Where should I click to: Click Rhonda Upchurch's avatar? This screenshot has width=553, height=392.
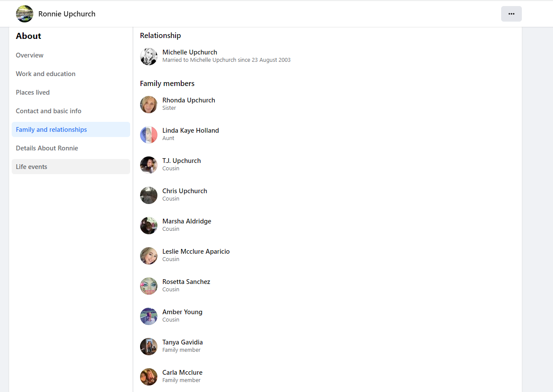click(x=149, y=105)
